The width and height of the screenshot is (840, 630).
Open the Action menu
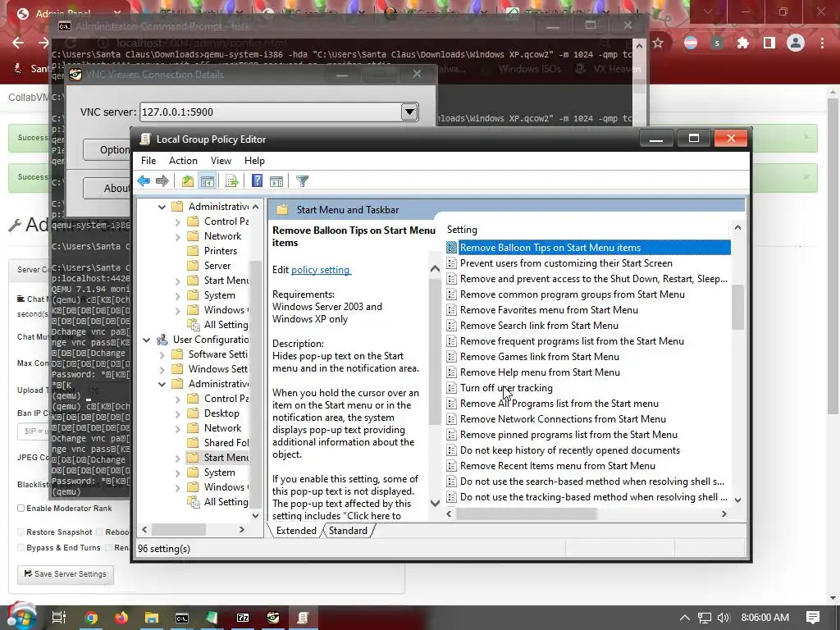coord(183,161)
